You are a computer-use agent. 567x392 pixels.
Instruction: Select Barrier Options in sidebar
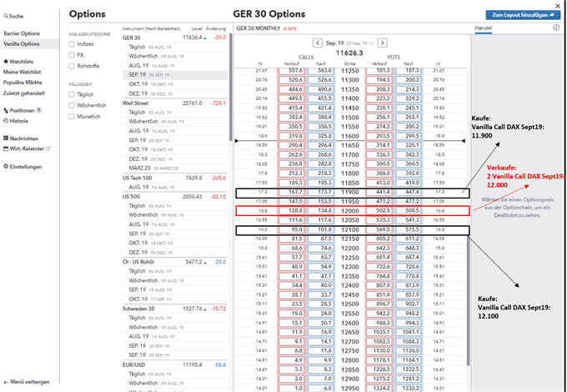click(22, 33)
